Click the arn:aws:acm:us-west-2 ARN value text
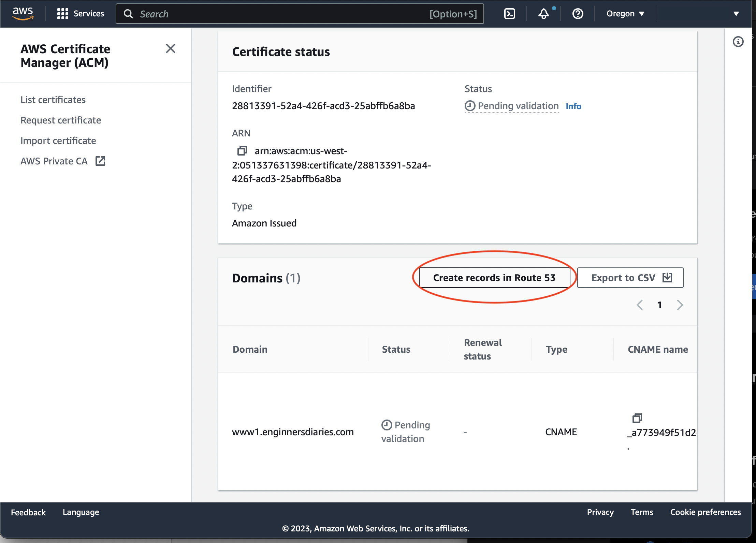Screen dimensions: 756x543 332,165
